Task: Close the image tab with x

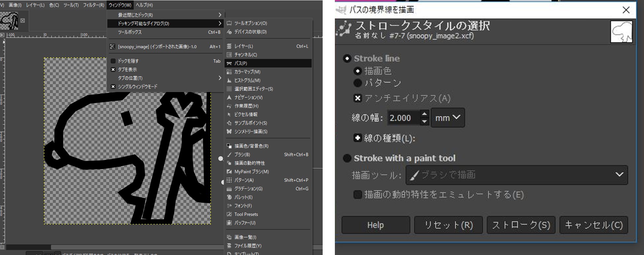Action: click(x=23, y=20)
